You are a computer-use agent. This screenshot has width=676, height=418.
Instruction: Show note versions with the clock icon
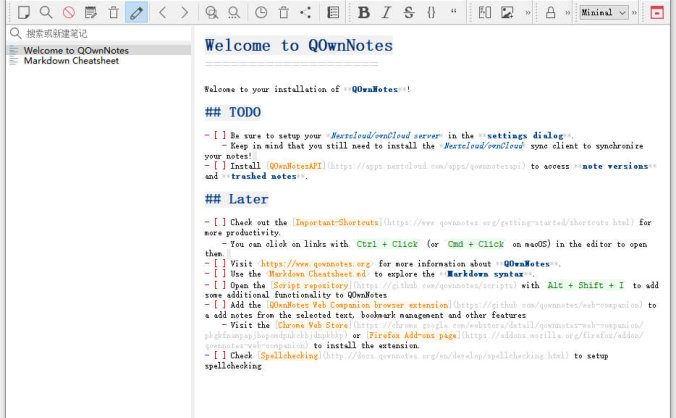[x=261, y=12]
